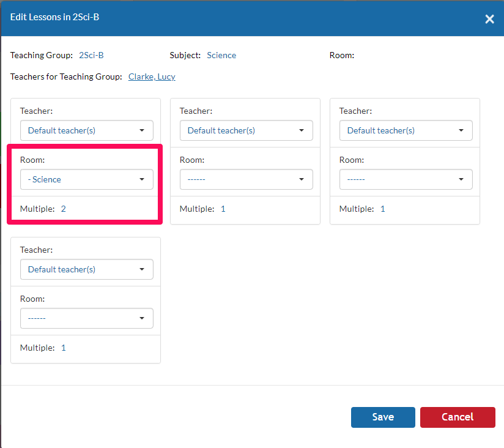Viewport: 504px width, 448px height.
Task: Close the Edit Lessons dialog with X
Action: coord(489,19)
